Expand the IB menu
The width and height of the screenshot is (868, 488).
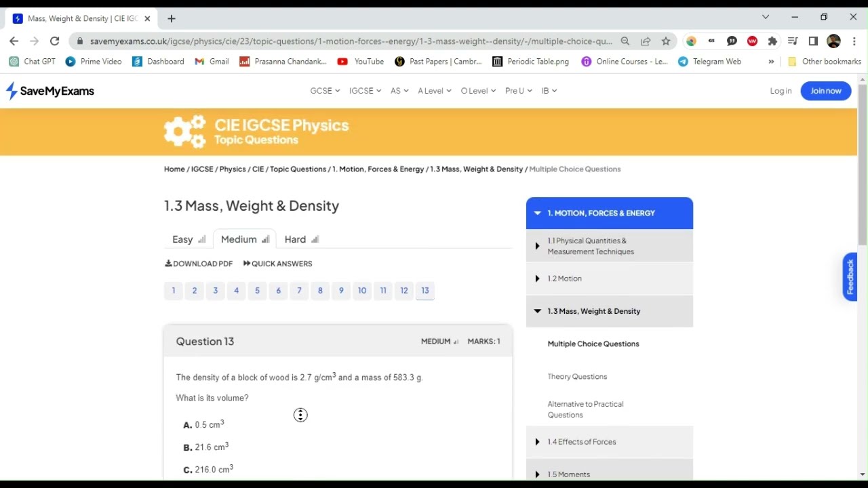pyautogui.click(x=549, y=91)
